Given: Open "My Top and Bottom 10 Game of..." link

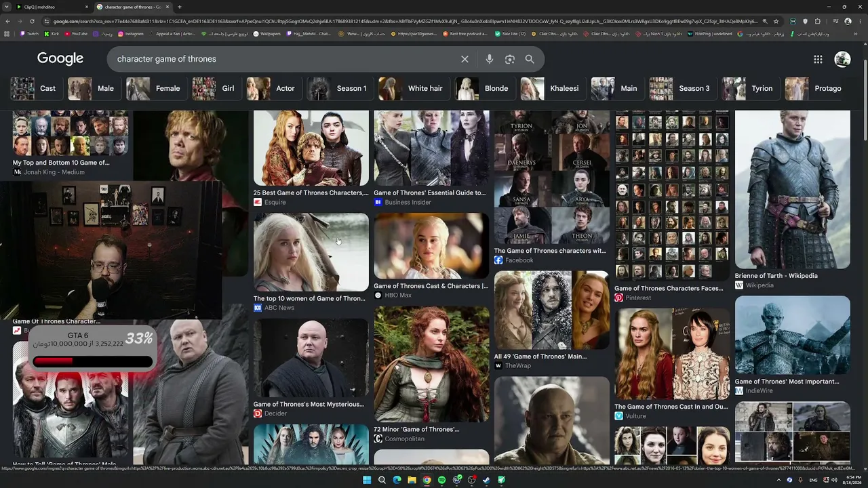Looking at the screenshot, I should pos(61,163).
